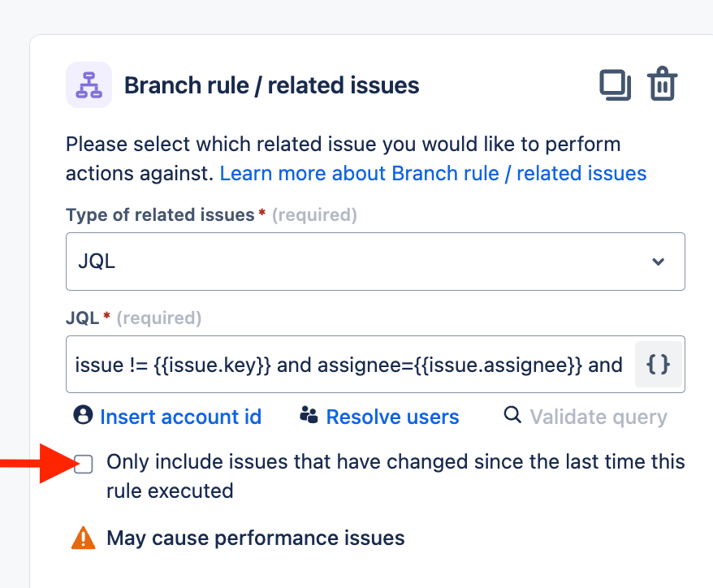Click the Validate query link
The image size is (713, 588).
pos(598,417)
